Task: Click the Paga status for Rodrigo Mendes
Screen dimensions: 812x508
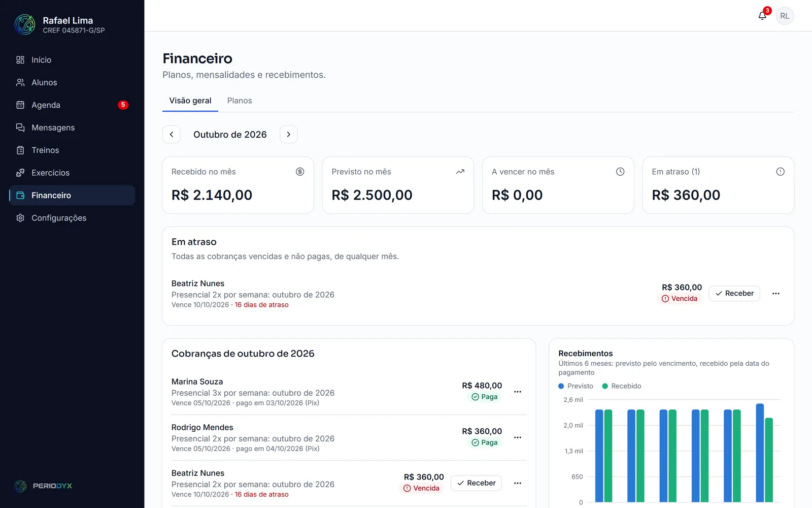Action: coord(485,442)
